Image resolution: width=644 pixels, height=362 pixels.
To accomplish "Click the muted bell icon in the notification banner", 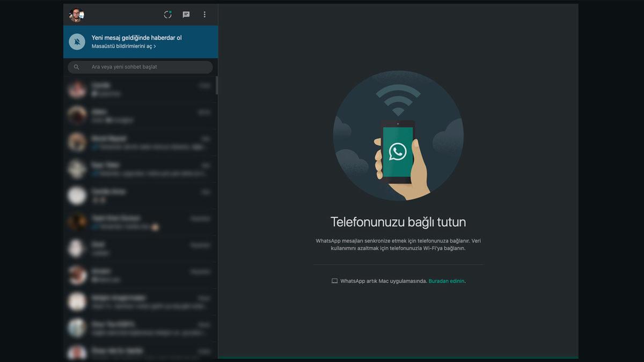I will tap(76, 42).
